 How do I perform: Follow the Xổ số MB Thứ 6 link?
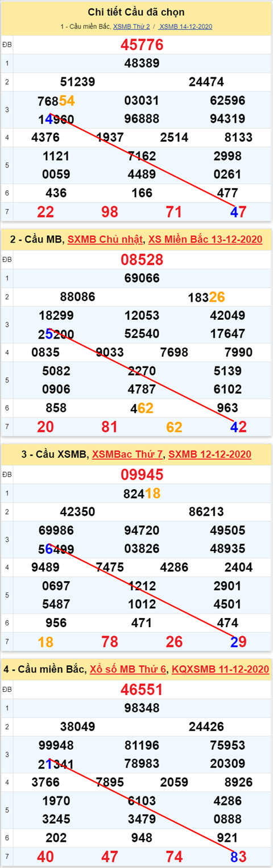[128, 669]
